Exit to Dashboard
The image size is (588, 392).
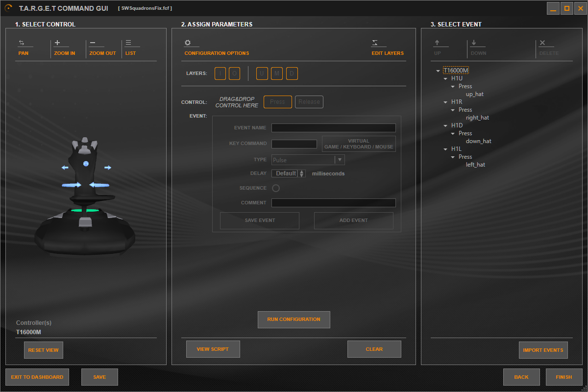[37, 377]
